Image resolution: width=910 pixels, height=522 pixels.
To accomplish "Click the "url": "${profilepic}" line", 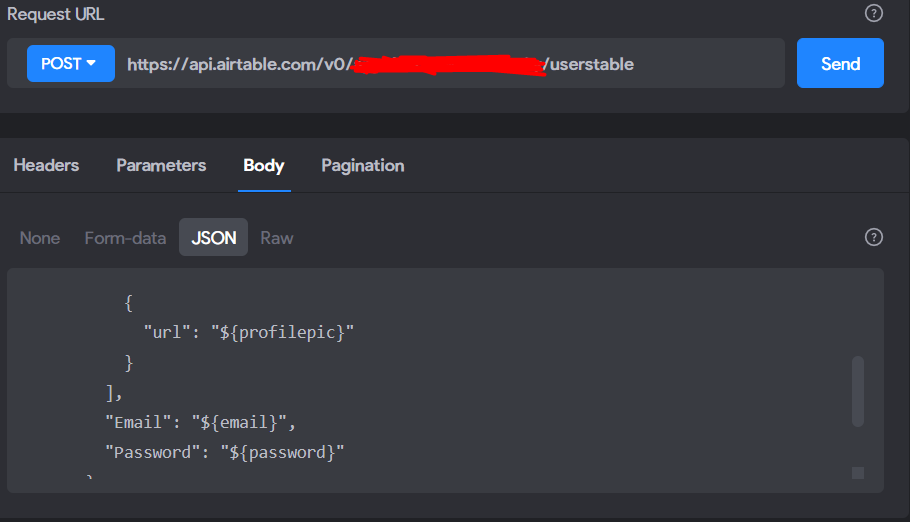I will (x=248, y=332).
